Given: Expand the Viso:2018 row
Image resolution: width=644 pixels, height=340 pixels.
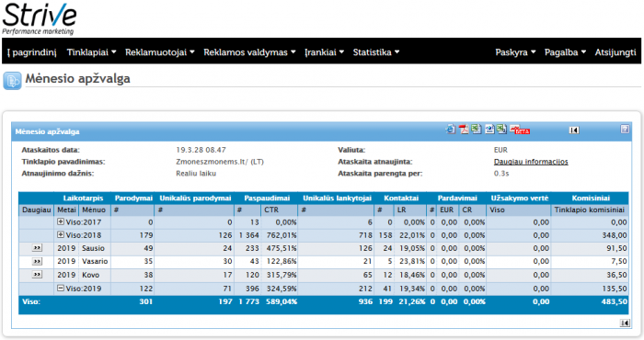Looking at the screenshot, I should click(61, 235).
